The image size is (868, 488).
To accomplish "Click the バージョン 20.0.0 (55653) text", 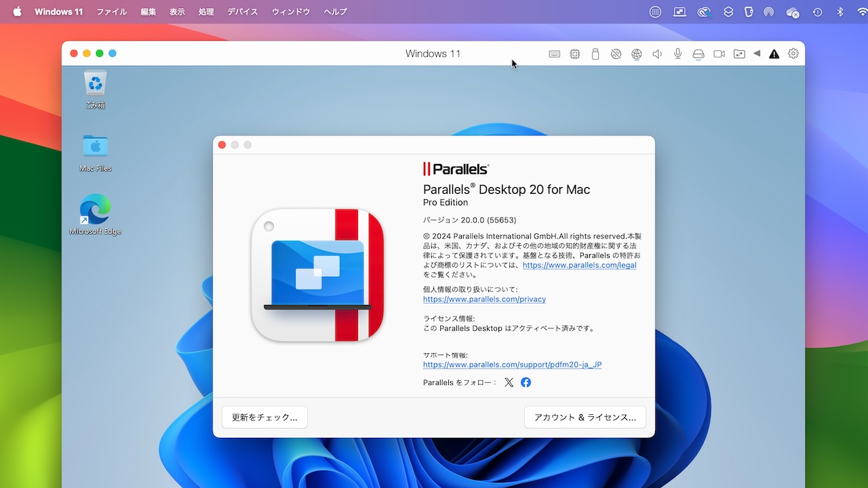I will pyautogui.click(x=470, y=220).
